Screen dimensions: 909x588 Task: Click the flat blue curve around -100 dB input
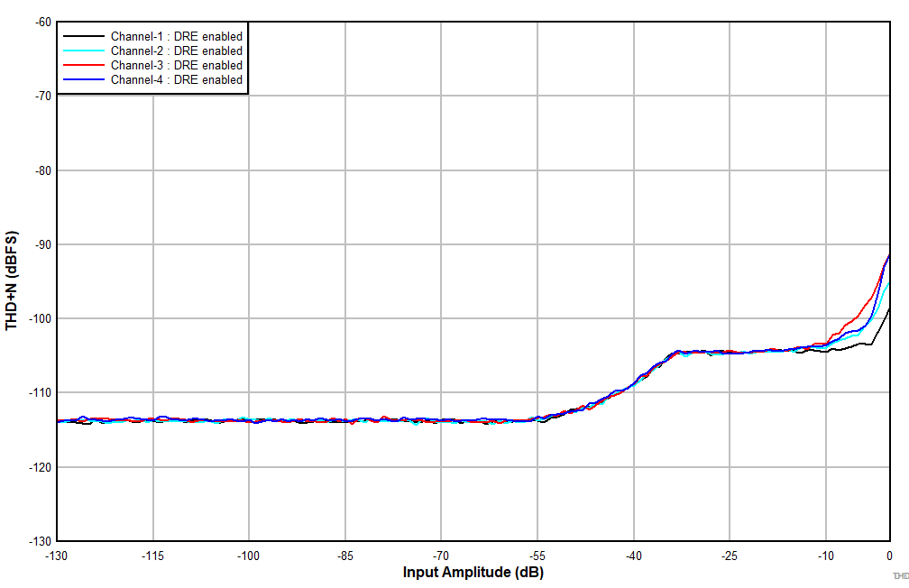pos(248,418)
